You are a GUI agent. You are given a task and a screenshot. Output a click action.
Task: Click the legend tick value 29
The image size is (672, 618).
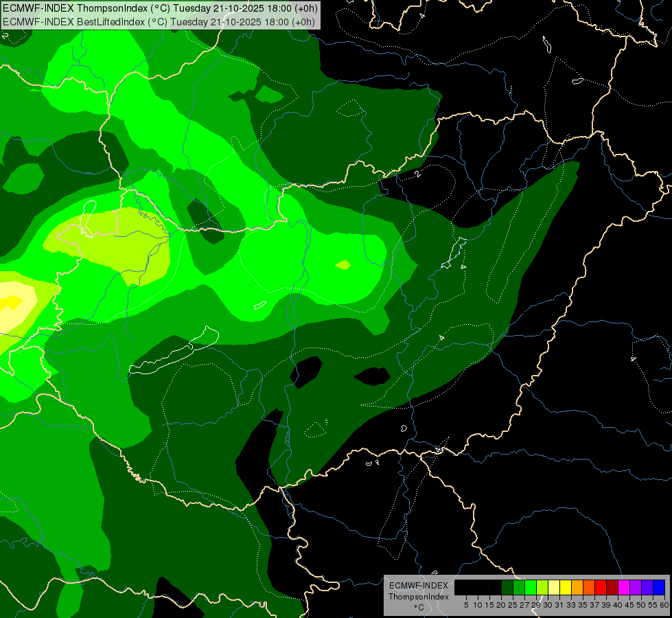point(536,605)
